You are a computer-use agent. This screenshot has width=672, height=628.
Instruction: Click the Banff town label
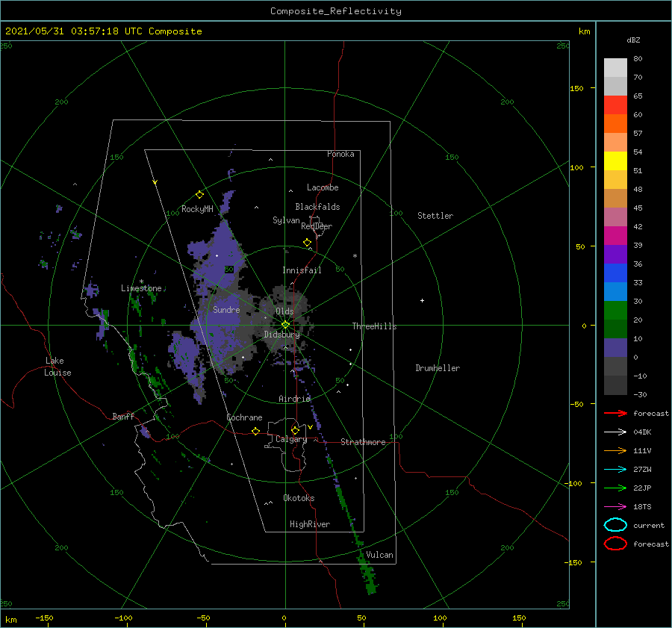coord(123,416)
